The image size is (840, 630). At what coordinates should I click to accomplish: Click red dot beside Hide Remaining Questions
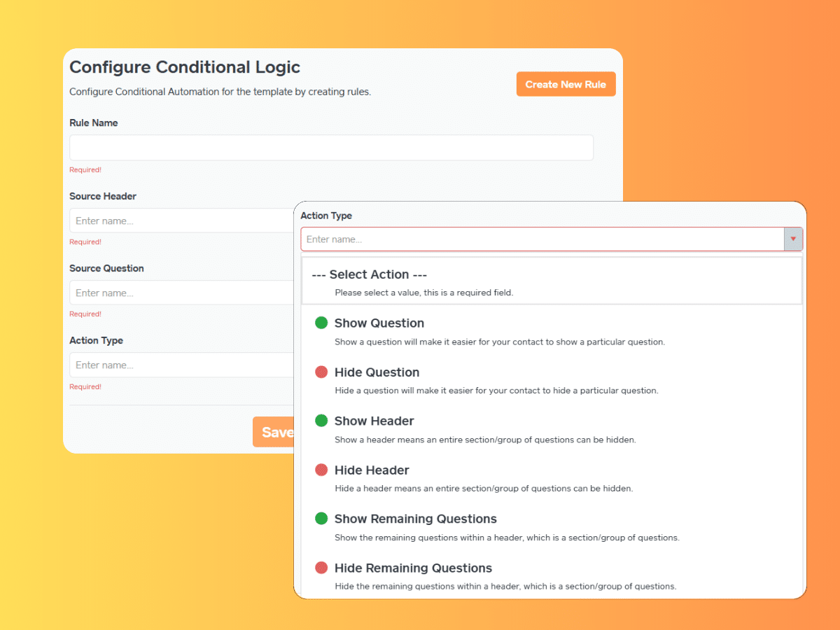(321, 568)
